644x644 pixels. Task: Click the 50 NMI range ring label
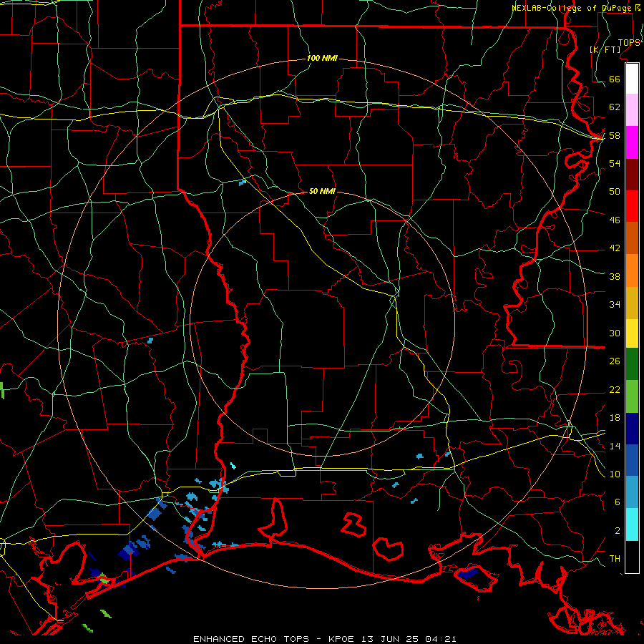pos(322,191)
